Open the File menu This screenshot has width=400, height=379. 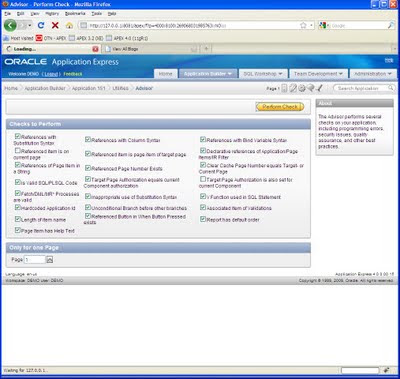point(8,14)
